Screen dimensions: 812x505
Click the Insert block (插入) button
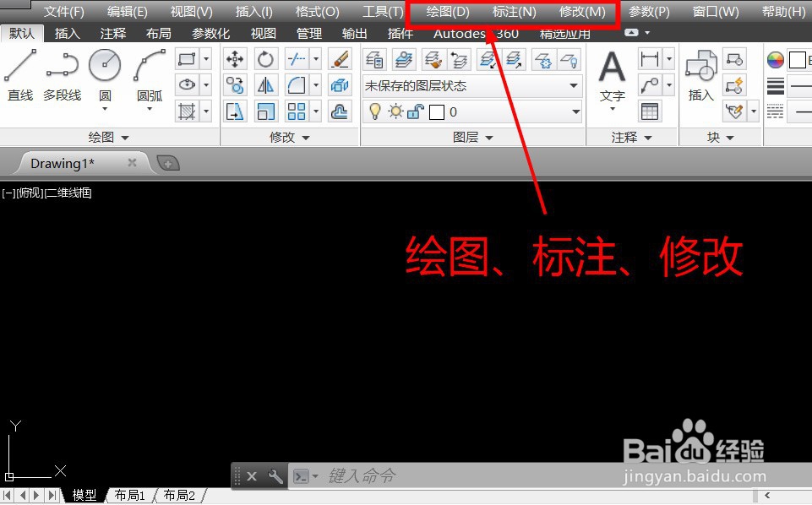click(700, 75)
